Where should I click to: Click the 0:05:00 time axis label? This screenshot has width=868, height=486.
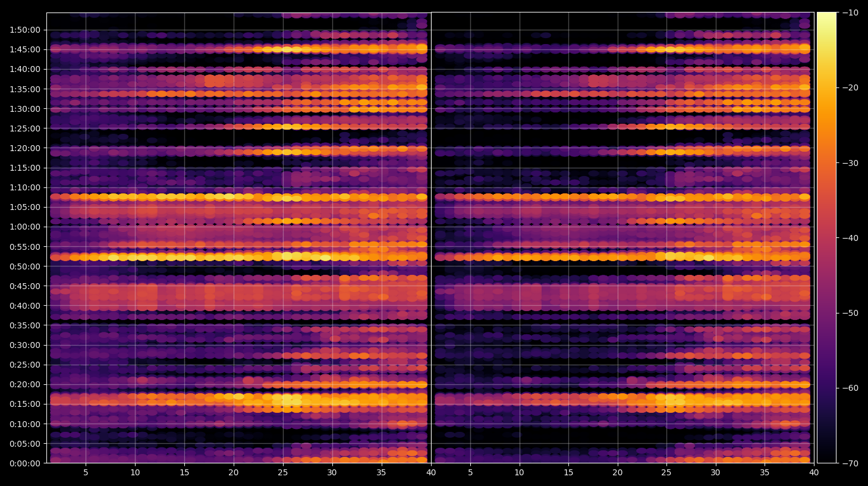(25, 444)
